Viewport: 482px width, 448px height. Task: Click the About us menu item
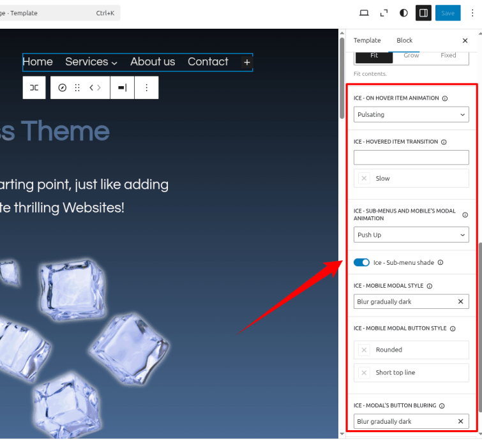(x=153, y=62)
